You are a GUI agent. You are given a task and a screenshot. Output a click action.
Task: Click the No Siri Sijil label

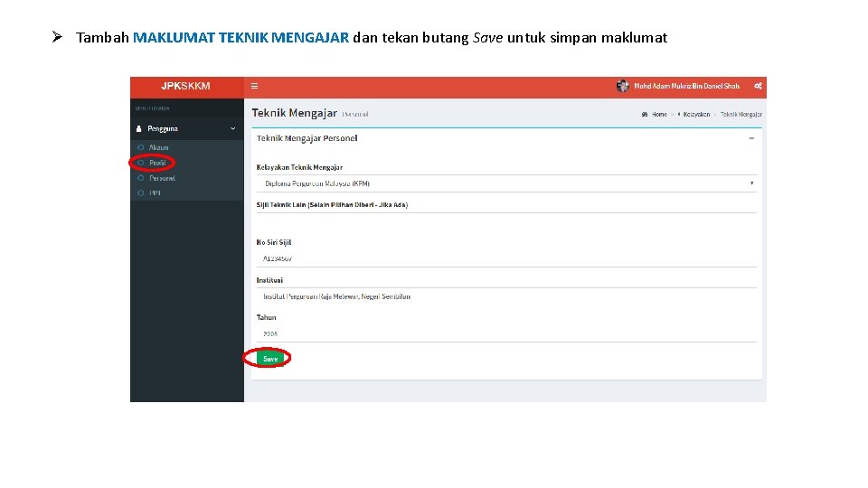pos(273,242)
